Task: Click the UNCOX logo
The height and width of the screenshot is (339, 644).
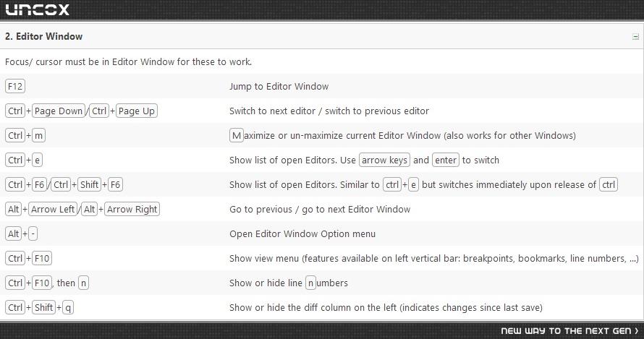Action: (38, 9)
